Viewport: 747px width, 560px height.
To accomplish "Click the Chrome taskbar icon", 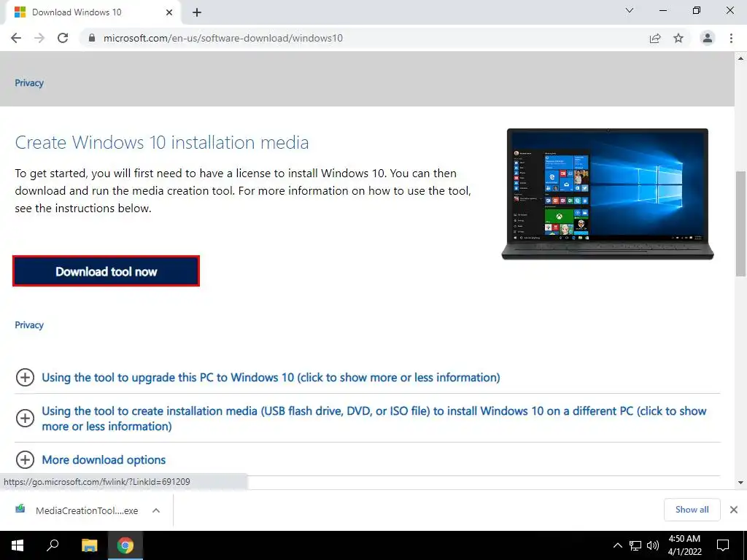I will coord(125,545).
